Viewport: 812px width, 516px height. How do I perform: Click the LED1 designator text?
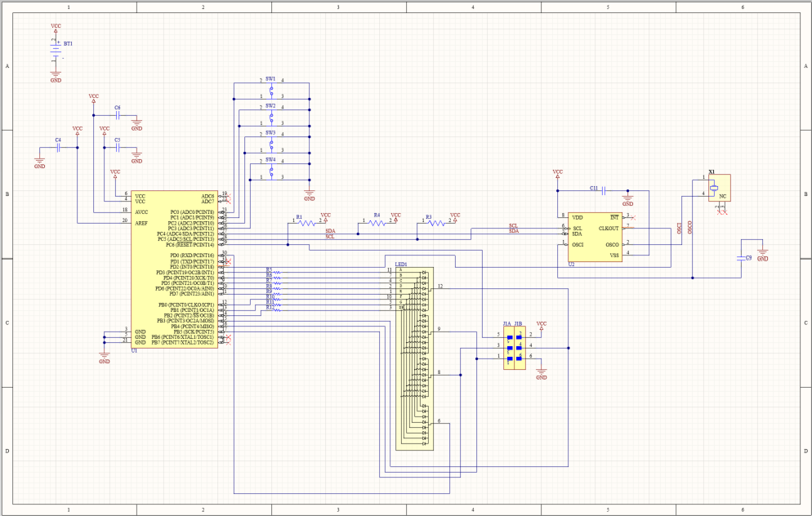coord(401,265)
